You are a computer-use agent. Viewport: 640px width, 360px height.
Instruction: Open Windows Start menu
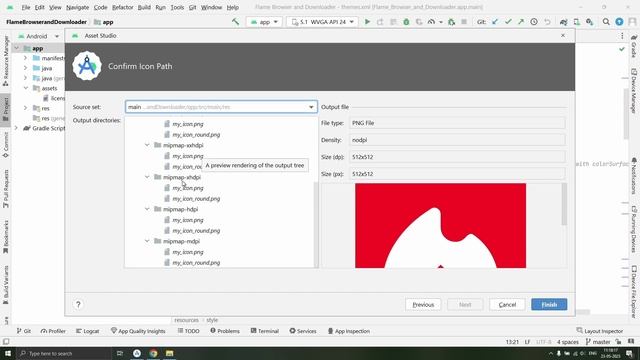(x=8, y=353)
